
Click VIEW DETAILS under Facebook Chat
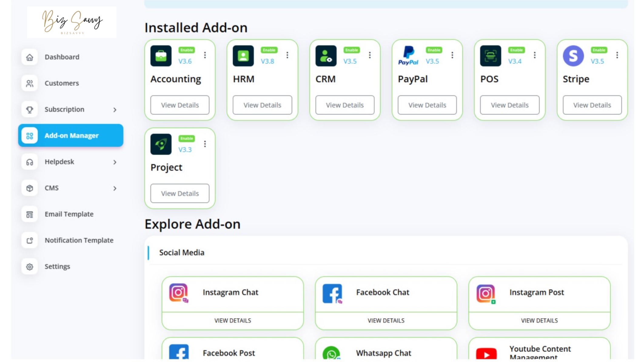[386, 321]
